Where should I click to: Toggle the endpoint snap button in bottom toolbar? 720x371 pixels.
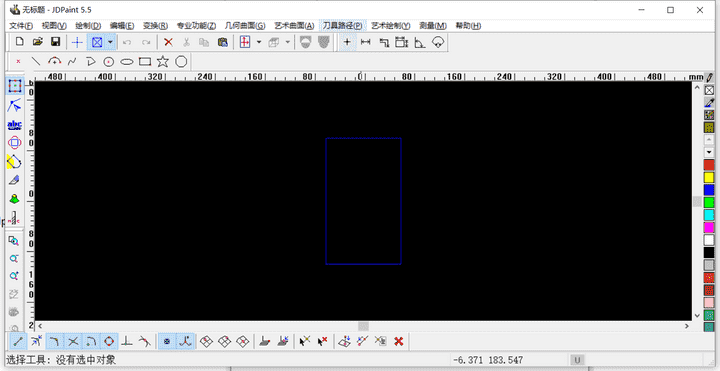18,341
